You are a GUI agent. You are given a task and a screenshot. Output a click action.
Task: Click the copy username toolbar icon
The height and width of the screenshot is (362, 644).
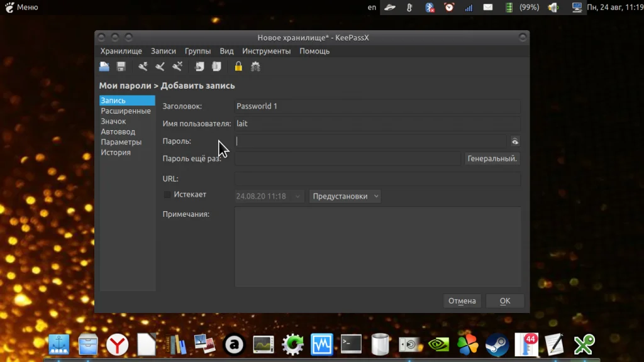tap(199, 67)
